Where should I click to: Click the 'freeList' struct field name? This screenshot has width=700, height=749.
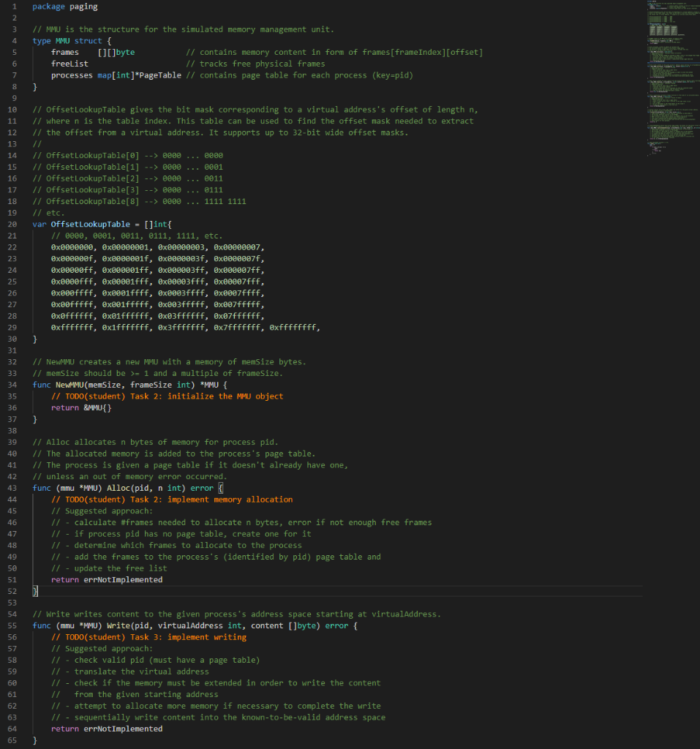(x=69, y=64)
